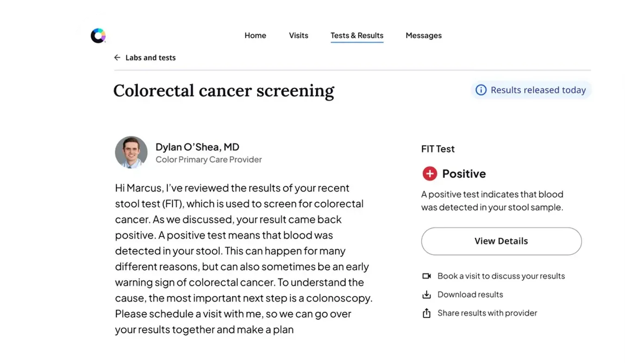Click the Color logo icon

click(x=98, y=36)
